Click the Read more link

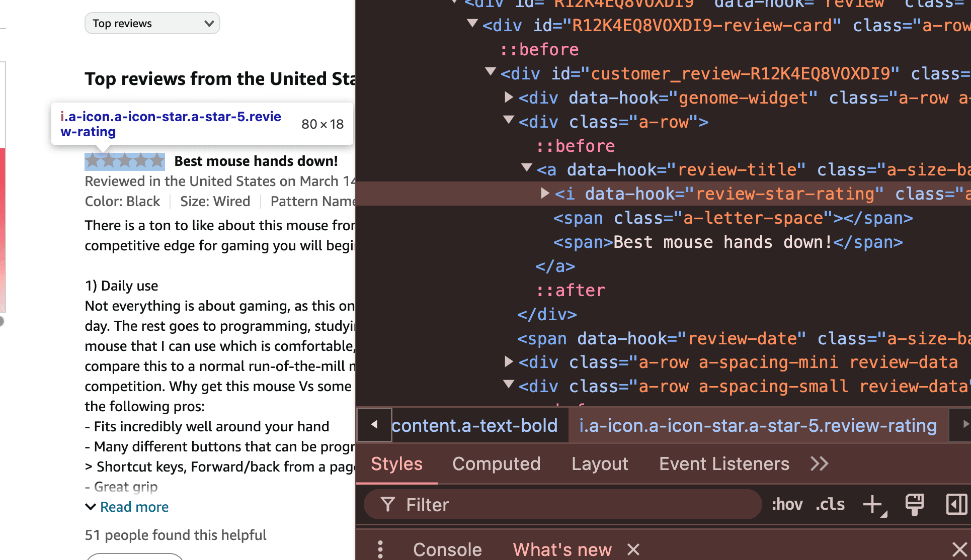click(134, 507)
